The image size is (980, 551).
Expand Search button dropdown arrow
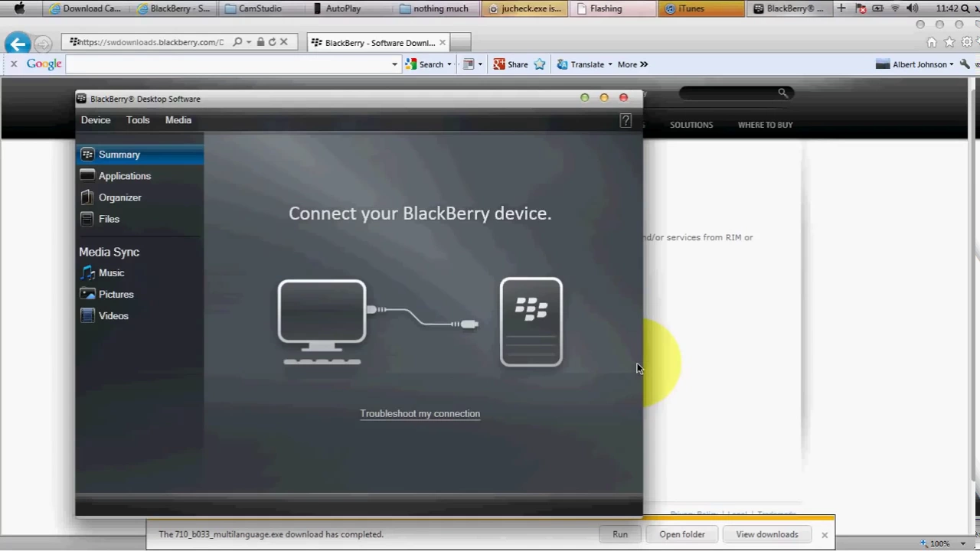pyautogui.click(x=449, y=64)
